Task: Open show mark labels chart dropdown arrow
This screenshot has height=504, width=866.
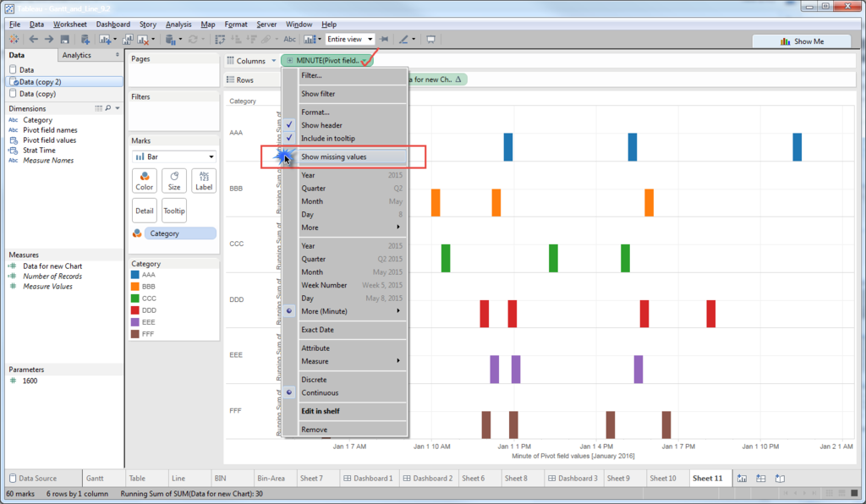Action: click(x=319, y=39)
